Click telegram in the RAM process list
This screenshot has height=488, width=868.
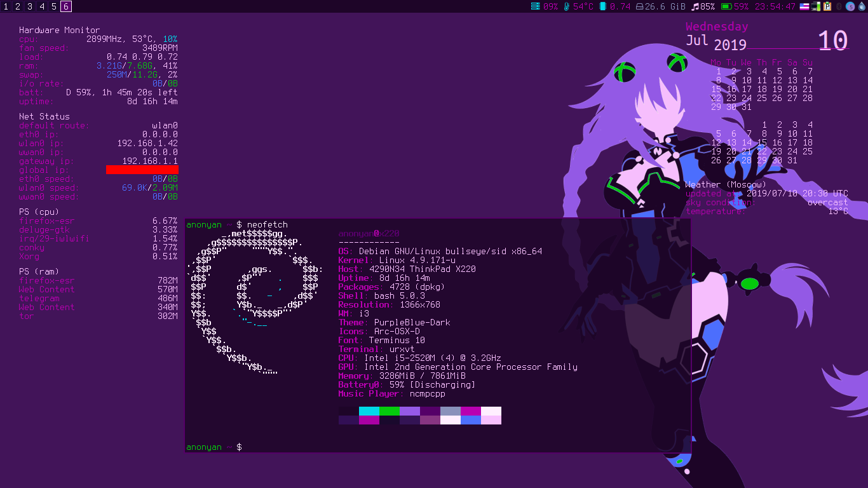tap(39, 298)
